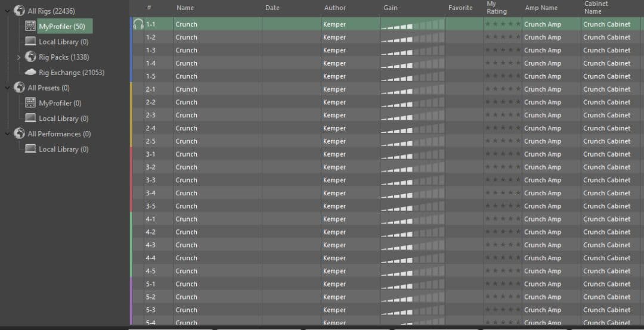The image size is (644, 330).
Task: Click the headphones icon on rig 1-1
Action: [138, 24]
